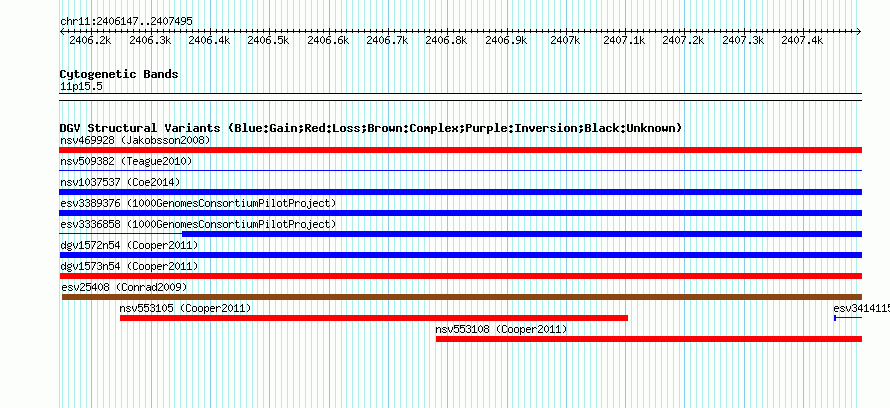This screenshot has height=408, width=890.
Task: Click the 2406.4k ruler tick label
Action: pos(209,40)
